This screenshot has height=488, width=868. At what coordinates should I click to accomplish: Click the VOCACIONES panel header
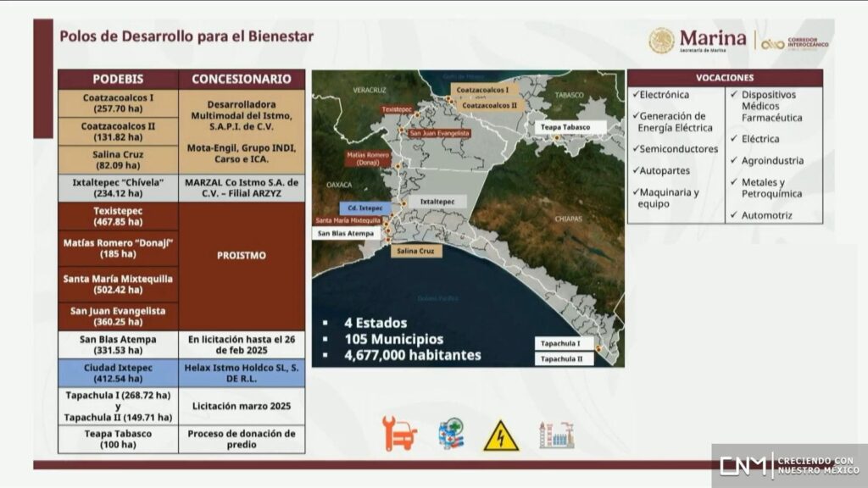(725, 78)
